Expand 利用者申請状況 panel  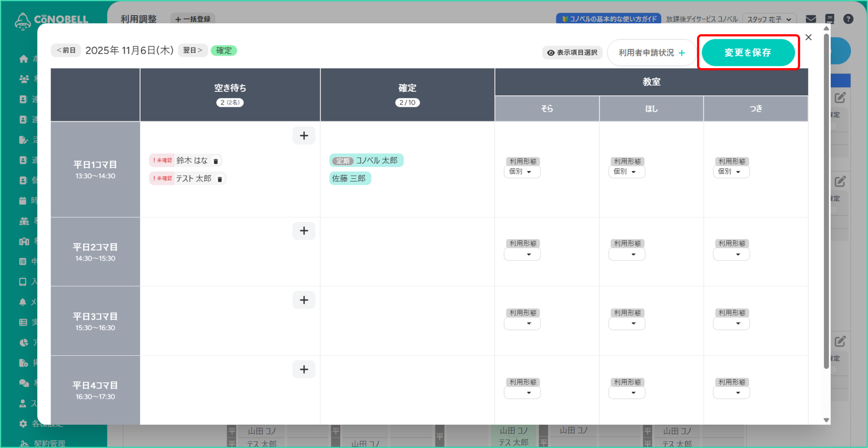651,53
